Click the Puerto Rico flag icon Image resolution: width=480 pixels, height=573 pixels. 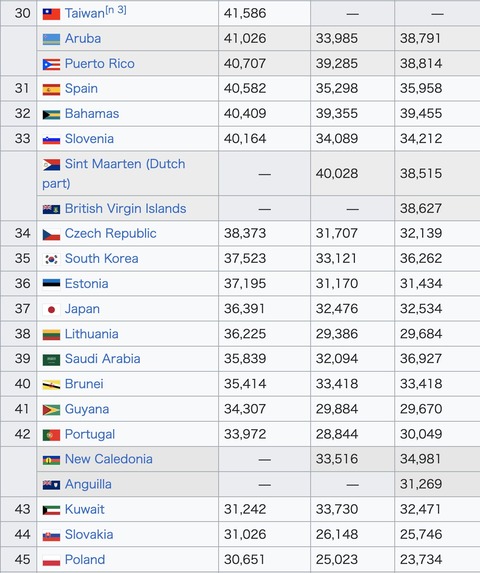[x=51, y=64]
